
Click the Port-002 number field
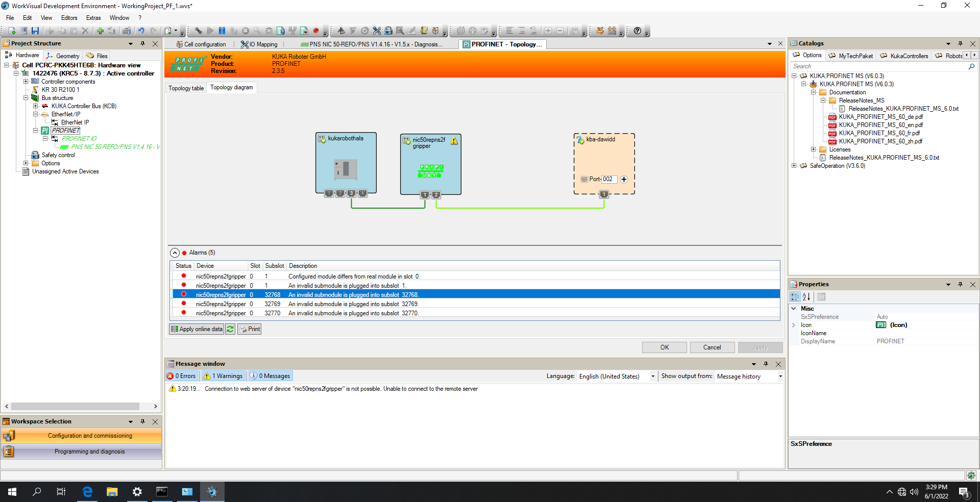609,180
